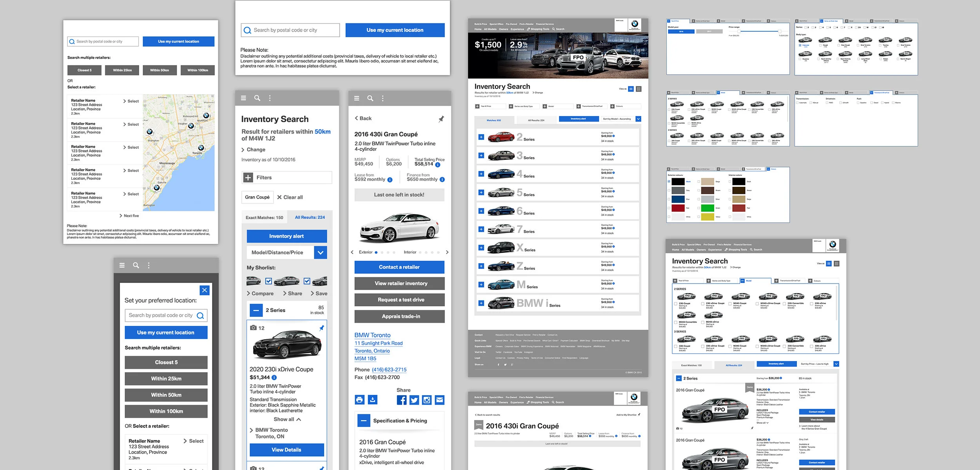Check the Grey exterior colour checkbox
This screenshot has width=980, height=470.
(x=669, y=190)
